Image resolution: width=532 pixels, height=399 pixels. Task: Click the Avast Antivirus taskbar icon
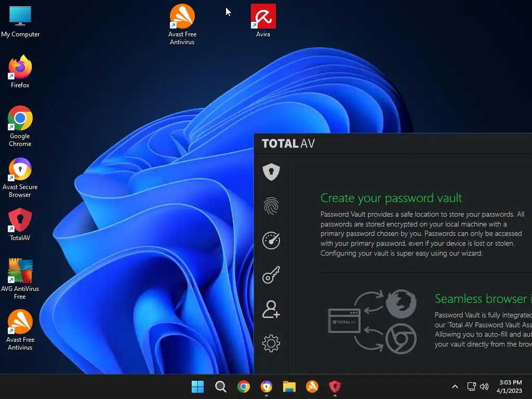click(312, 387)
